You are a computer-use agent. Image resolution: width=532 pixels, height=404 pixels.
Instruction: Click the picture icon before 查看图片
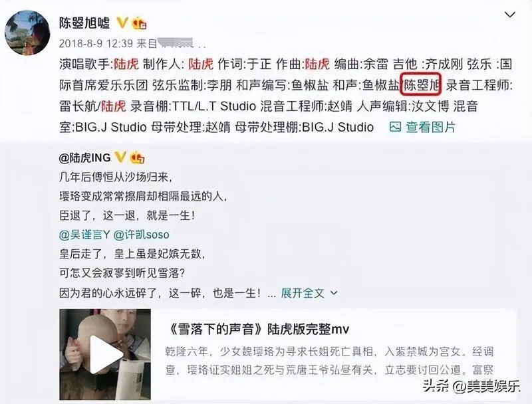click(x=395, y=127)
